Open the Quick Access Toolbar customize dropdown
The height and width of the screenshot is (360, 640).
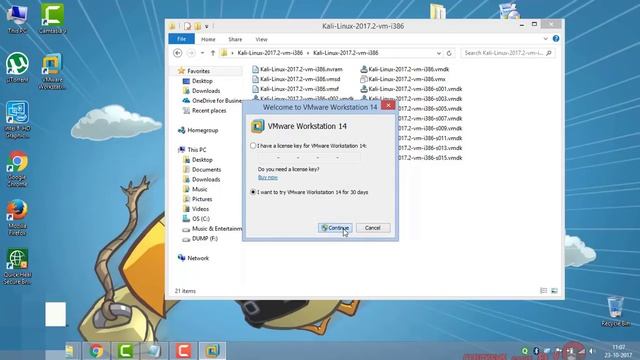point(207,27)
